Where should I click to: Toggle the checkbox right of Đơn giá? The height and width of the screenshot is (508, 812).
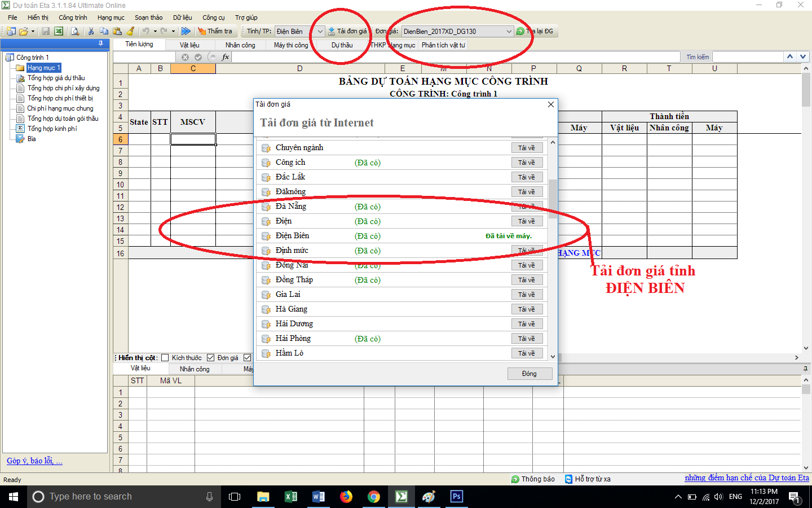click(x=247, y=358)
